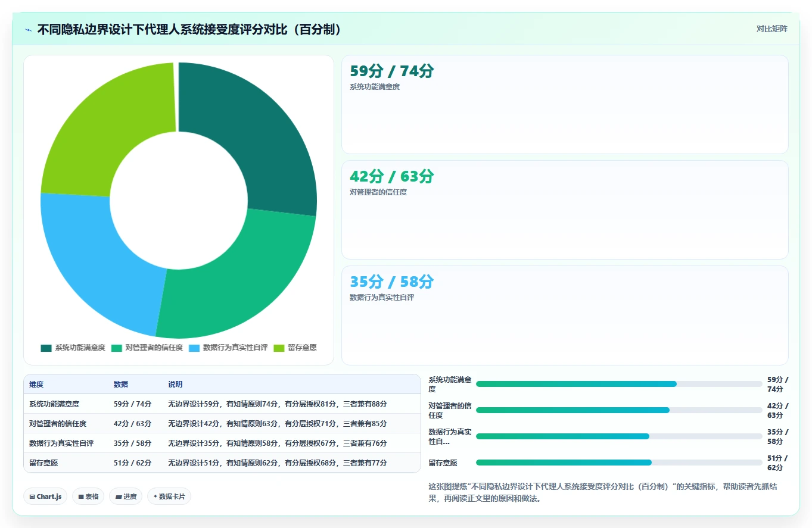This screenshot has width=812, height=528.
Task: Click the Chart.js tag
Action: 45,496
